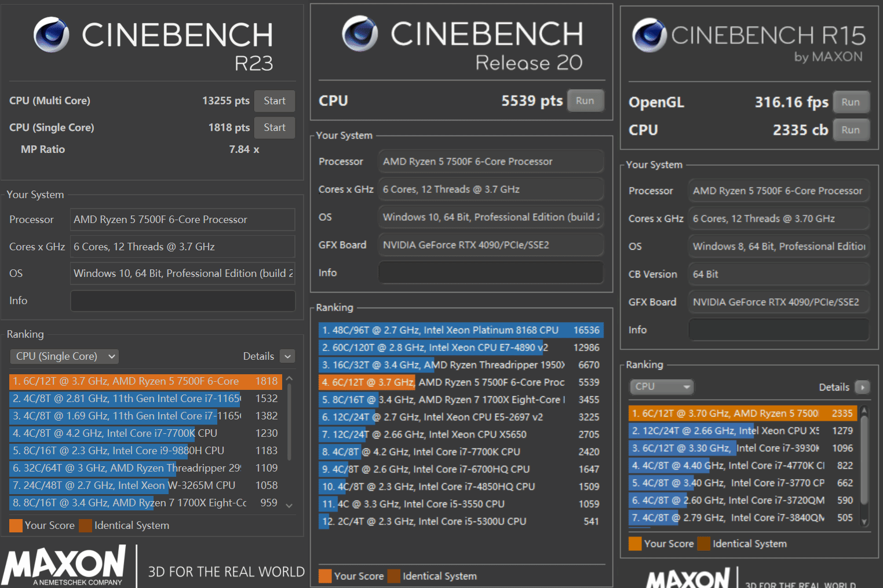Screen dimensions: 883x588
Task: Click the Identical System swatch in R15
Action: point(704,543)
